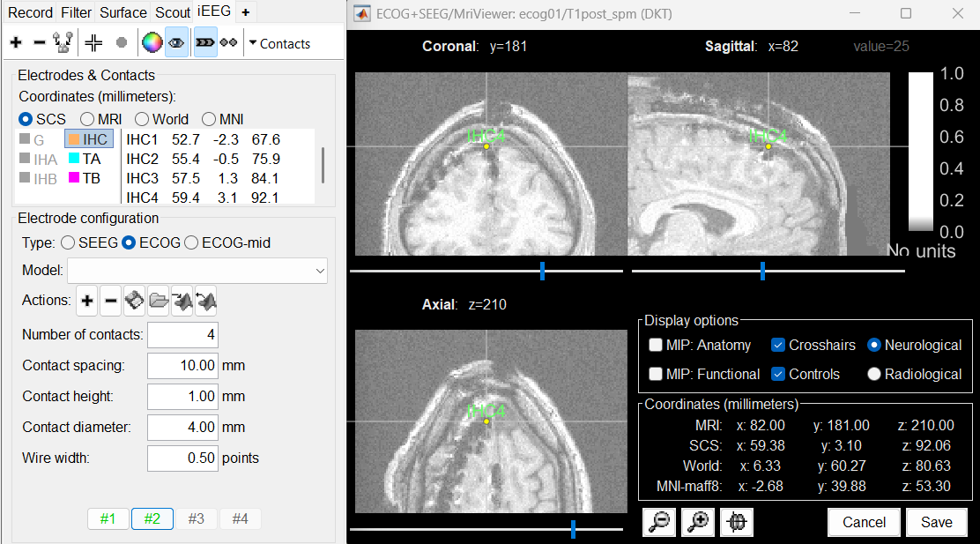Click the zoom out magnifier icon
The image size is (980, 544).
659,522
